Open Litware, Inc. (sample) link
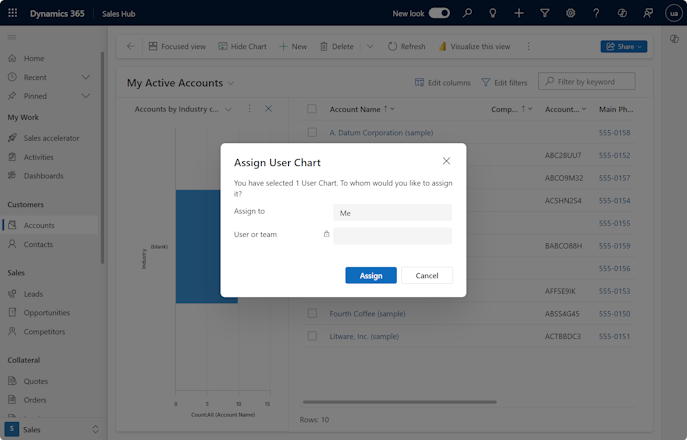Image resolution: width=687 pixels, height=440 pixels. click(364, 337)
